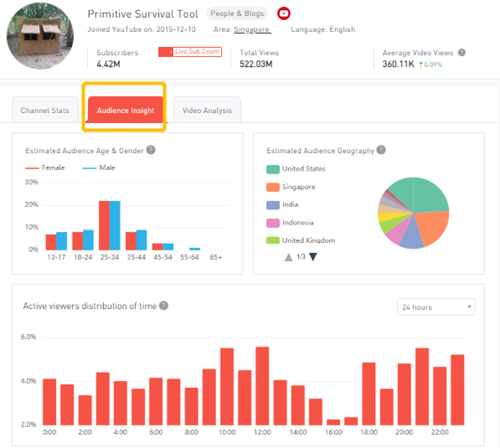Click the Primitive Survival Tool channel avatar

[40, 36]
